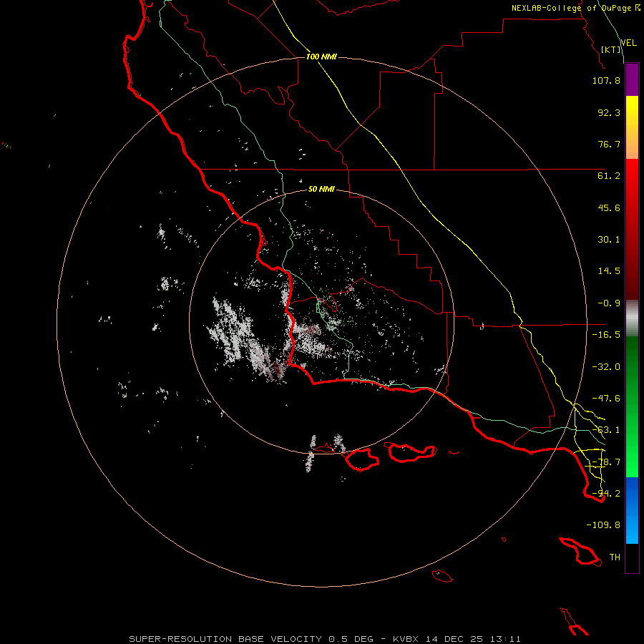Click the -32.0 velocity scale value
The height and width of the screenshot is (644, 644).
coord(606,367)
